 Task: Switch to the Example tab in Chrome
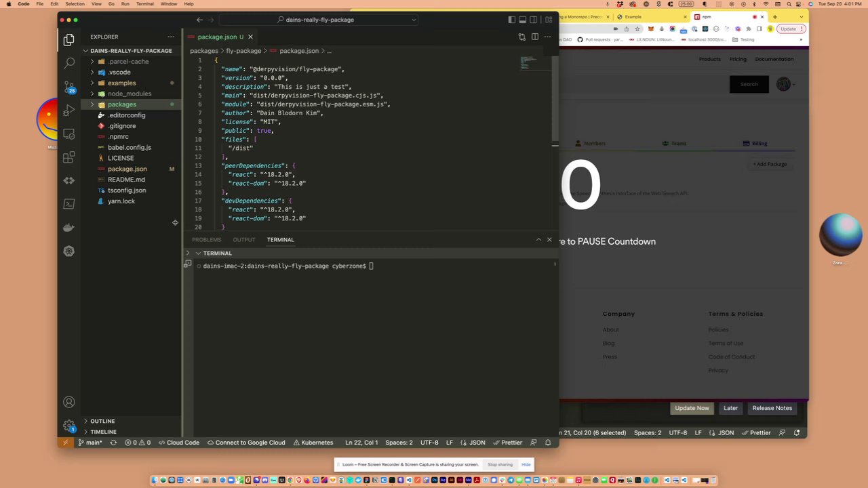(651, 16)
